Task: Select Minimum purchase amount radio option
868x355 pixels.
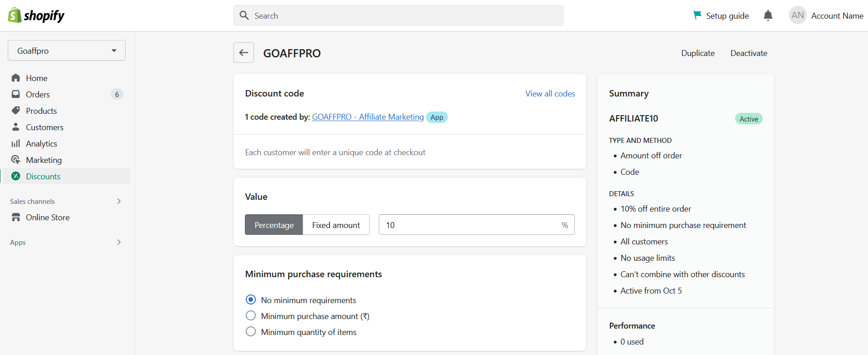Action: click(251, 315)
